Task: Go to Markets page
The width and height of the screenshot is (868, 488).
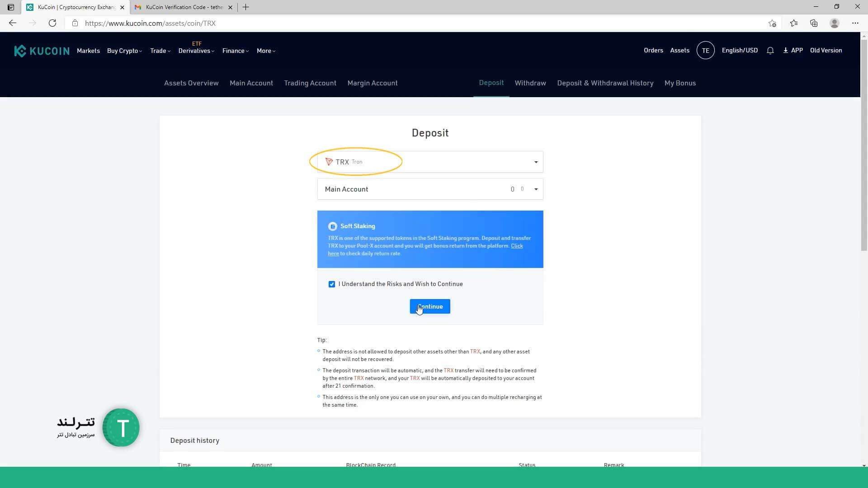Action: [x=88, y=51]
